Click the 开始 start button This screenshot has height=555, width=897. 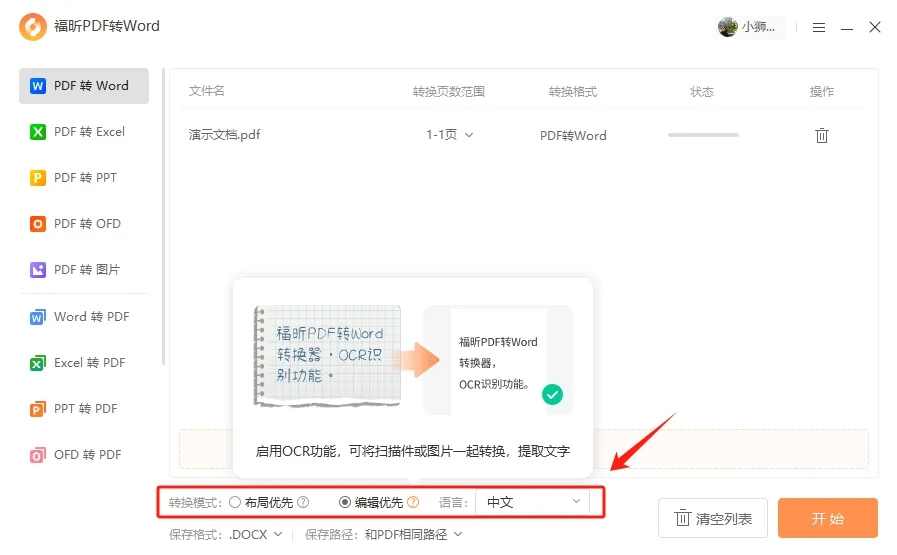pos(827,518)
